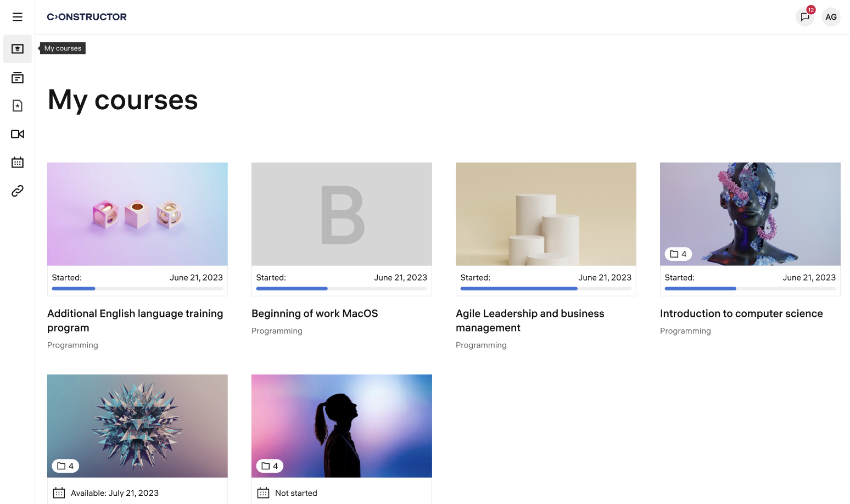Click the spiky sphere course thumbnail
Image resolution: width=850 pixels, height=504 pixels.
click(x=137, y=425)
